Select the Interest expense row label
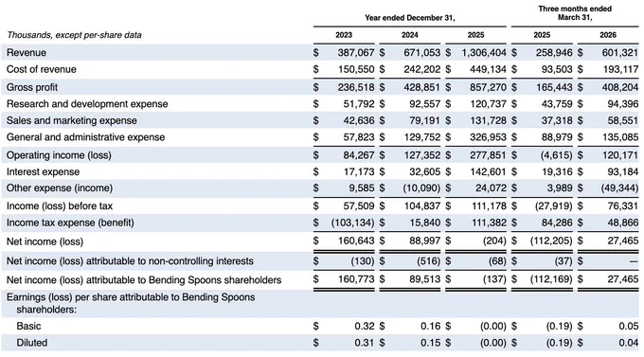The height and width of the screenshot is (357, 644). click(43, 171)
